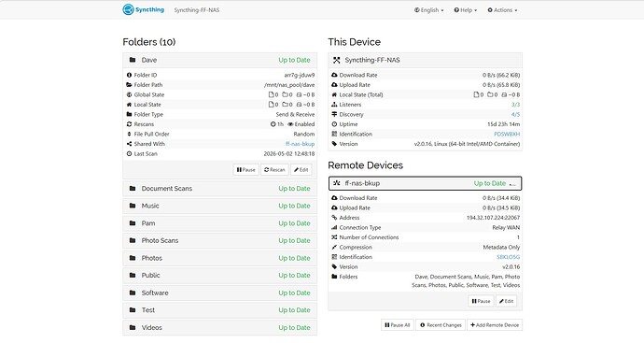Pause the ff-nas-bkup remote device

coord(481,301)
